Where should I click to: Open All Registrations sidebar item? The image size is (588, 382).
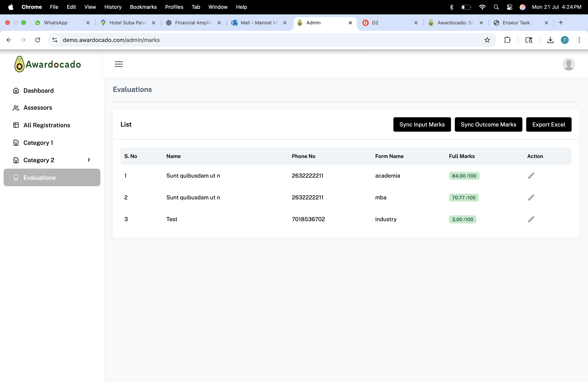pyautogui.click(x=46, y=125)
